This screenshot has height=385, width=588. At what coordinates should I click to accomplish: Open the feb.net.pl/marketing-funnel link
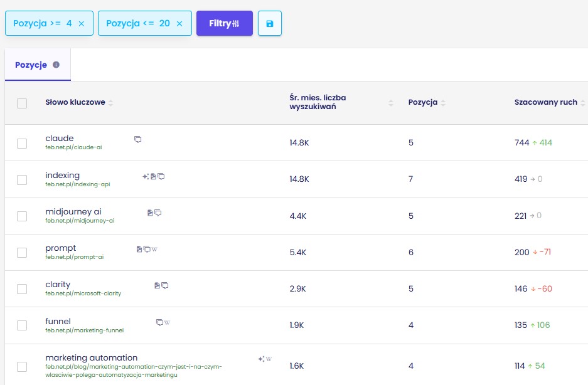coord(84,330)
